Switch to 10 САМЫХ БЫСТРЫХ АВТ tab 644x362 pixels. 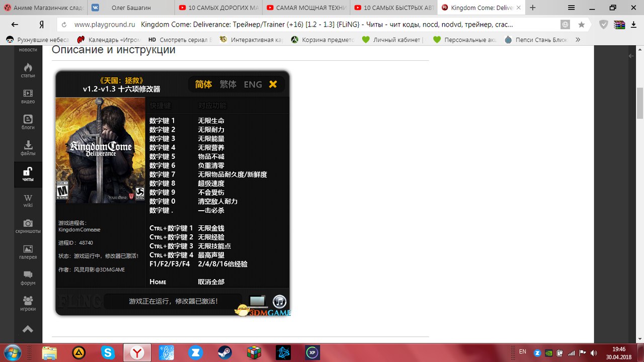(394, 8)
